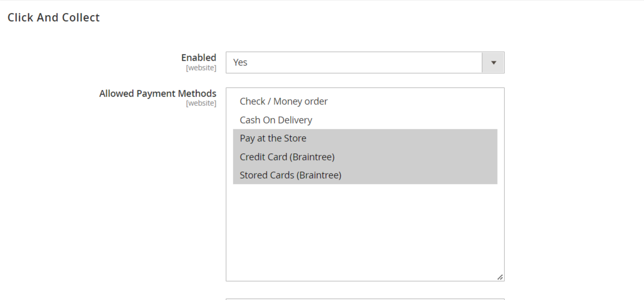Choose Pay at the Store option
This screenshot has height=300, width=644.
tap(273, 138)
